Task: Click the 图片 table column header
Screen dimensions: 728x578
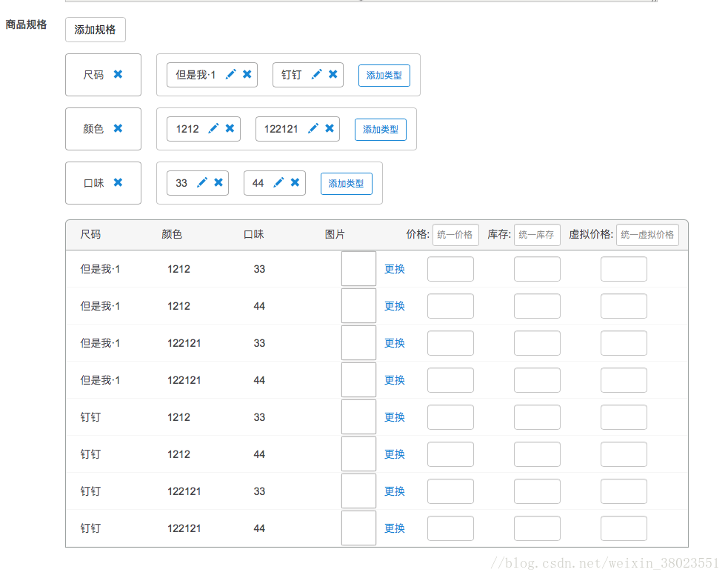Action: [x=335, y=234]
